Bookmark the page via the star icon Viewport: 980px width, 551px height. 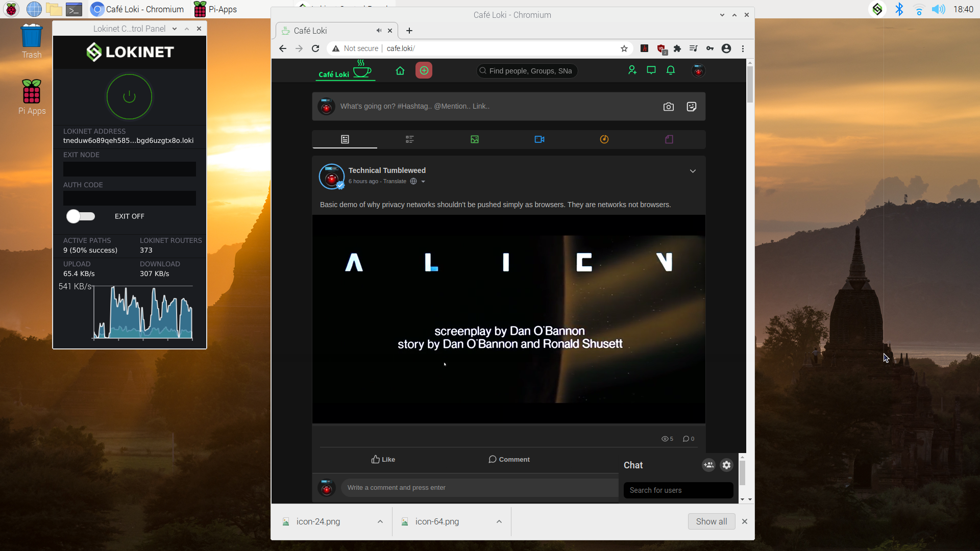[624, 48]
